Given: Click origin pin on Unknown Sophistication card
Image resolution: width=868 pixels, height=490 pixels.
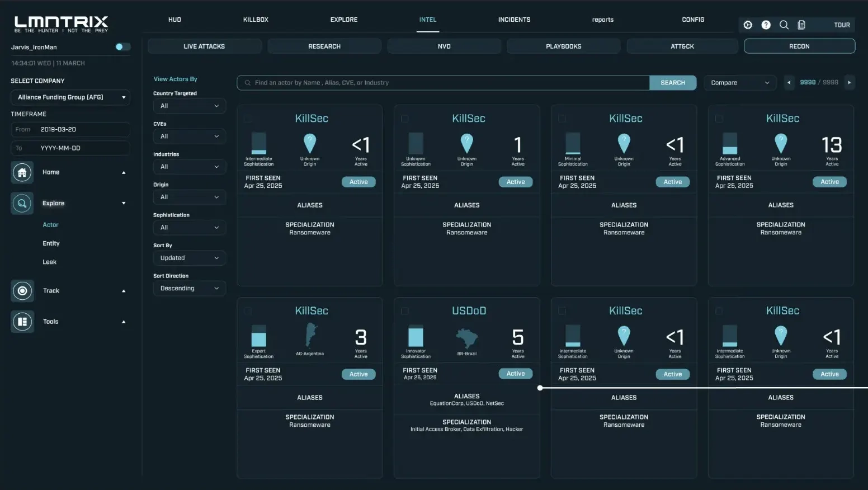Looking at the screenshot, I should coord(466,143).
